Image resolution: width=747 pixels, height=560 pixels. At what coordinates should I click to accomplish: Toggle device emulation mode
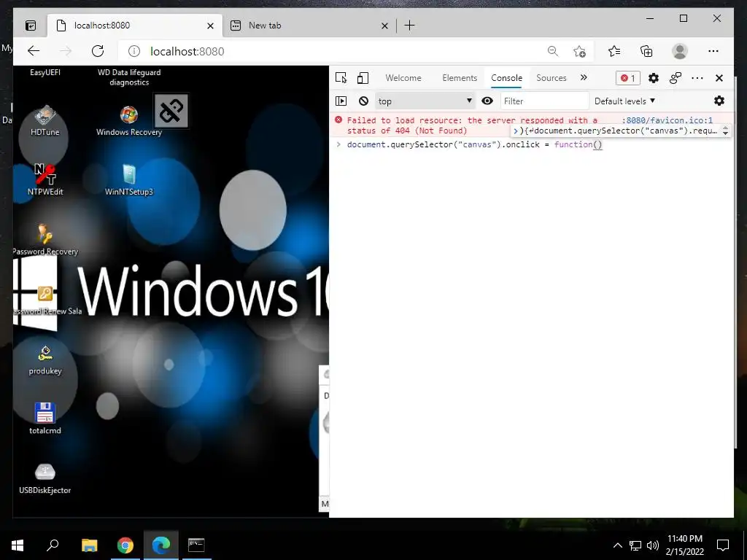coord(363,77)
